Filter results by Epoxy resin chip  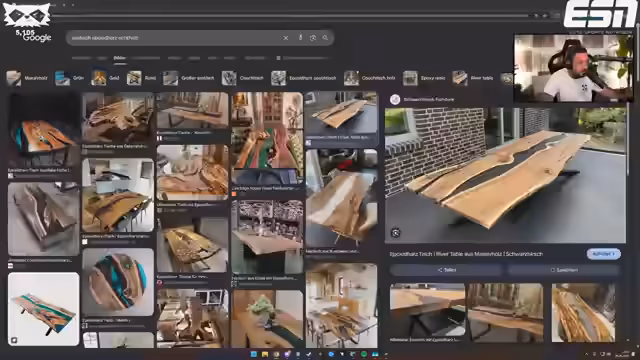point(424,78)
